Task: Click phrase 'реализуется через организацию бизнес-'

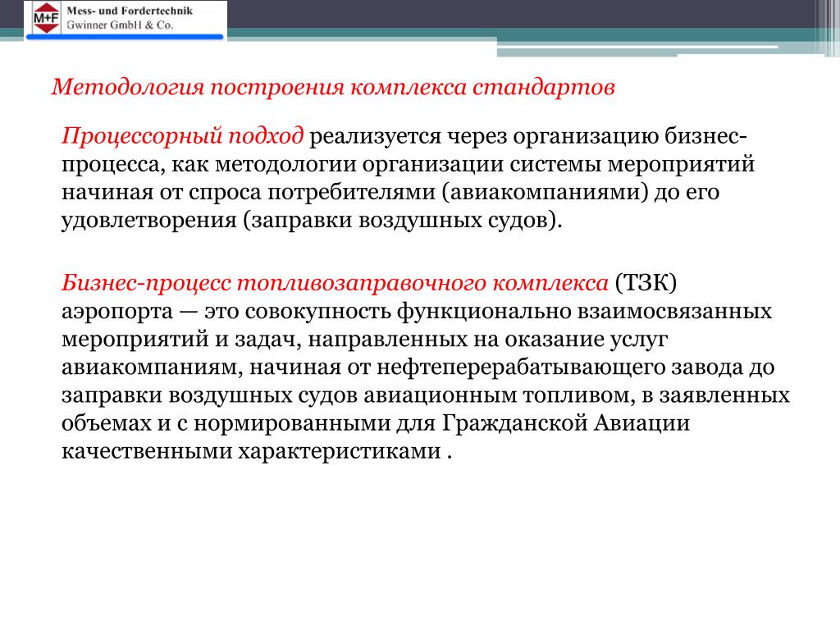Action: [x=528, y=136]
